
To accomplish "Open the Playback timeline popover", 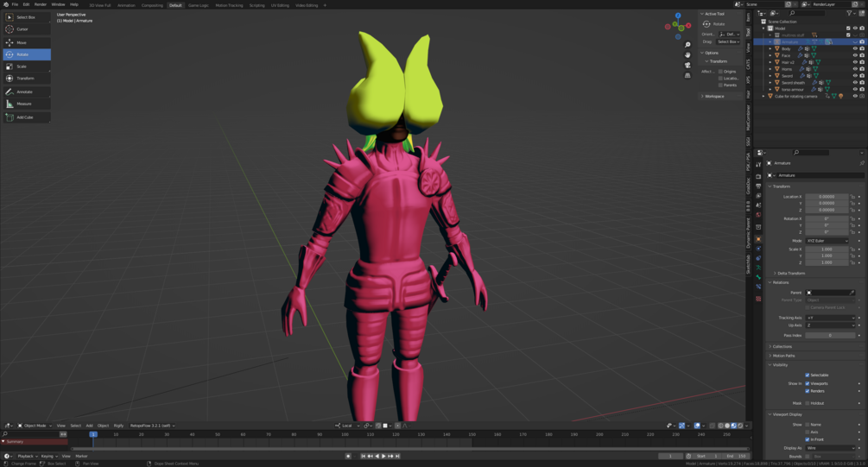I will pos(27,456).
